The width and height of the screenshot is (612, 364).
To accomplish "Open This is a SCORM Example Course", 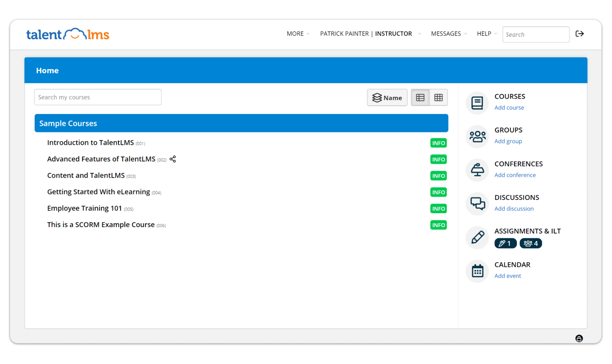I will pos(101,225).
